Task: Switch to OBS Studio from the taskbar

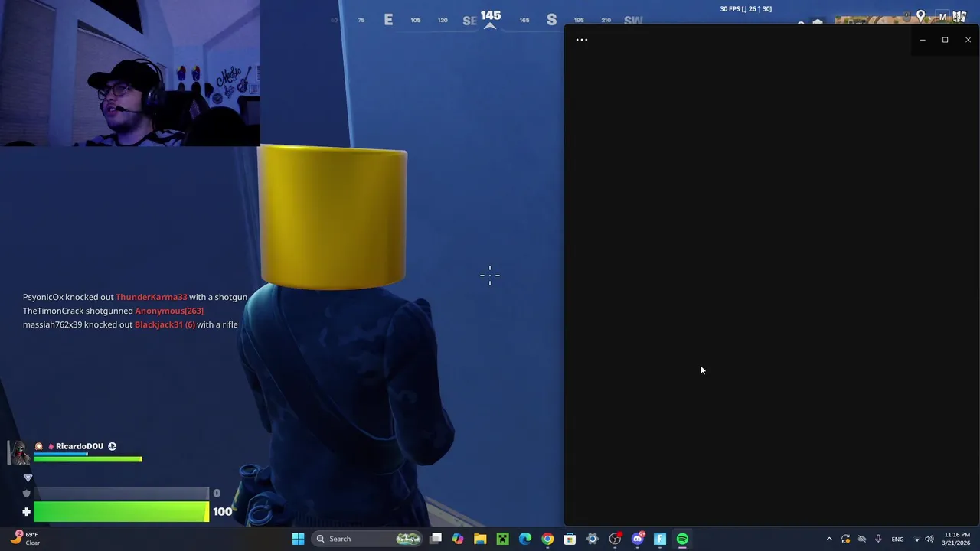Action: pos(615,539)
